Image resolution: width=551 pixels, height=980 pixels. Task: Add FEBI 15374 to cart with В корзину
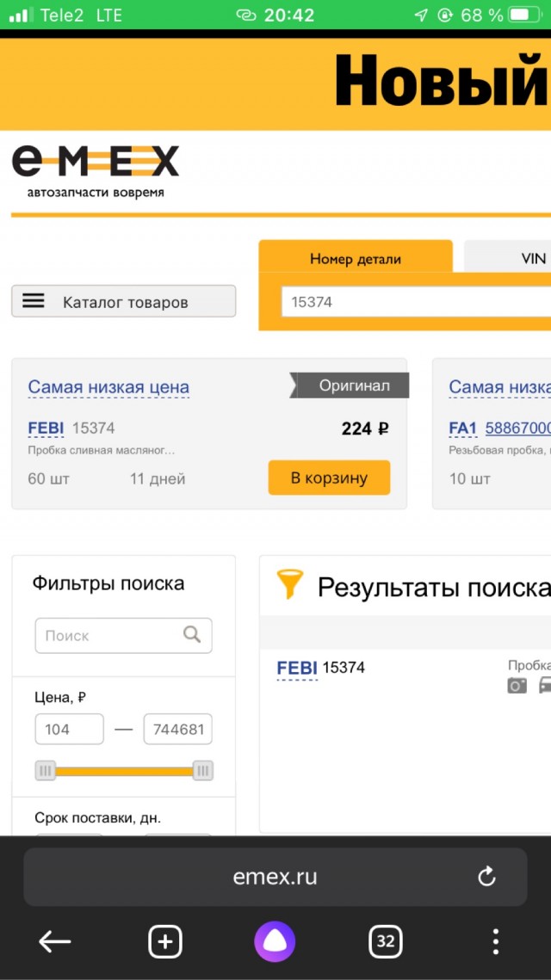pyautogui.click(x=329, y=478)
